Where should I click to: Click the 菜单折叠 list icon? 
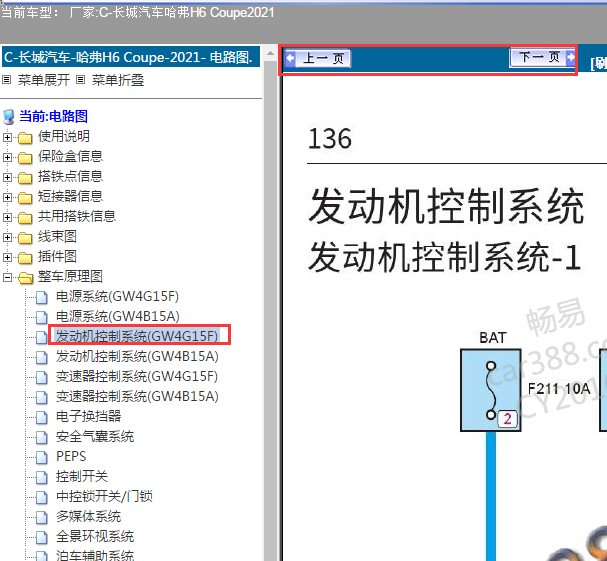pos(81,80)
